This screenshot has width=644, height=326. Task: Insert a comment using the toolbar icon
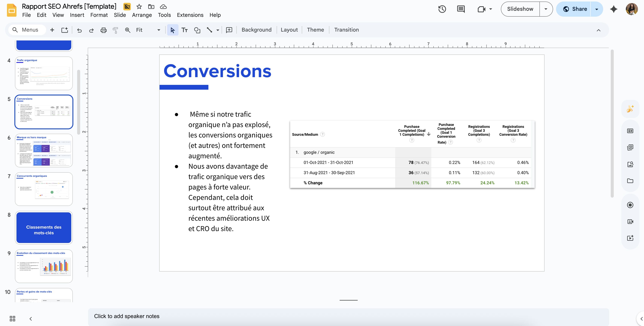(x=229, y=30)
